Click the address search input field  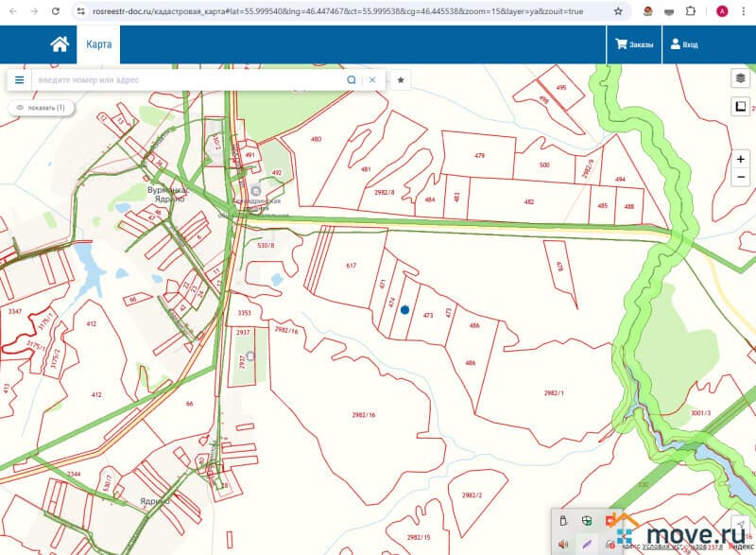coord(189,80)
